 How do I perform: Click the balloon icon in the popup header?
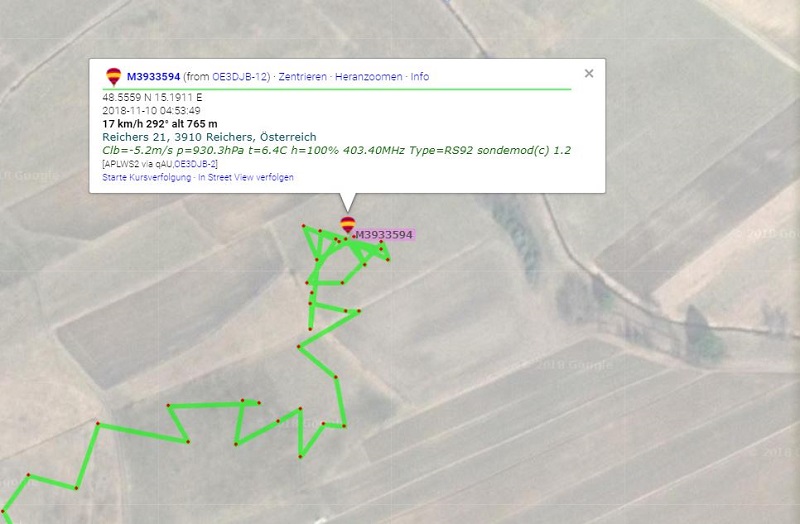(113, 77)
